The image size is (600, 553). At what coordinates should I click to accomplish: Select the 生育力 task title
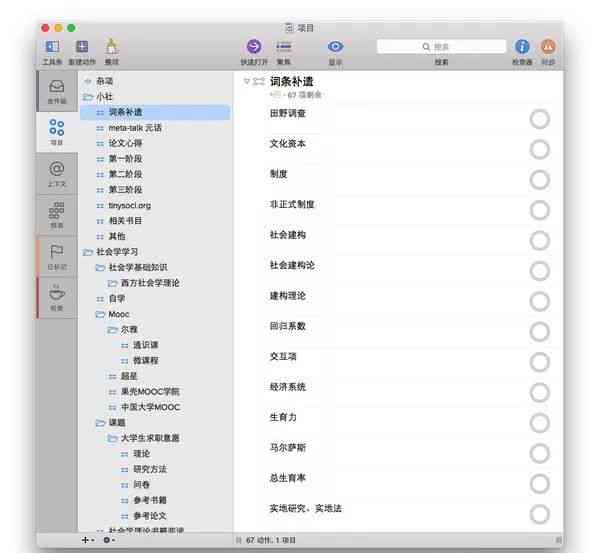283,417
